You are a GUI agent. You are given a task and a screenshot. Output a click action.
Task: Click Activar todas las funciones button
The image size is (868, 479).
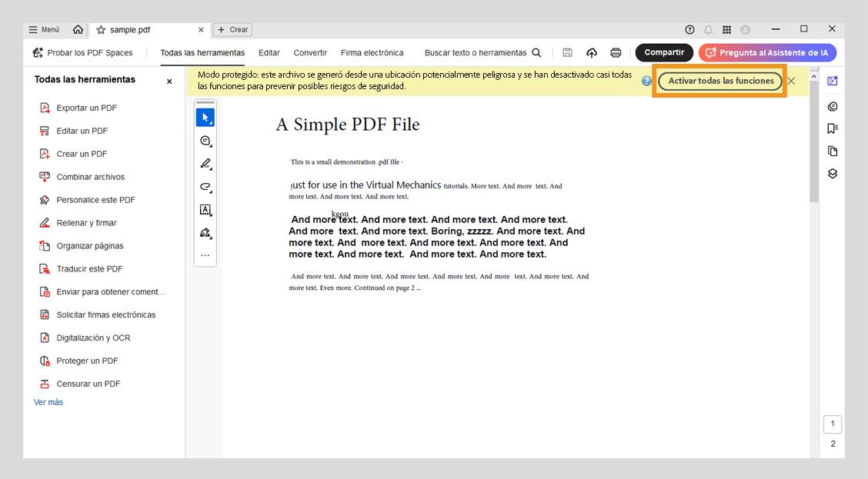(720, 81)
